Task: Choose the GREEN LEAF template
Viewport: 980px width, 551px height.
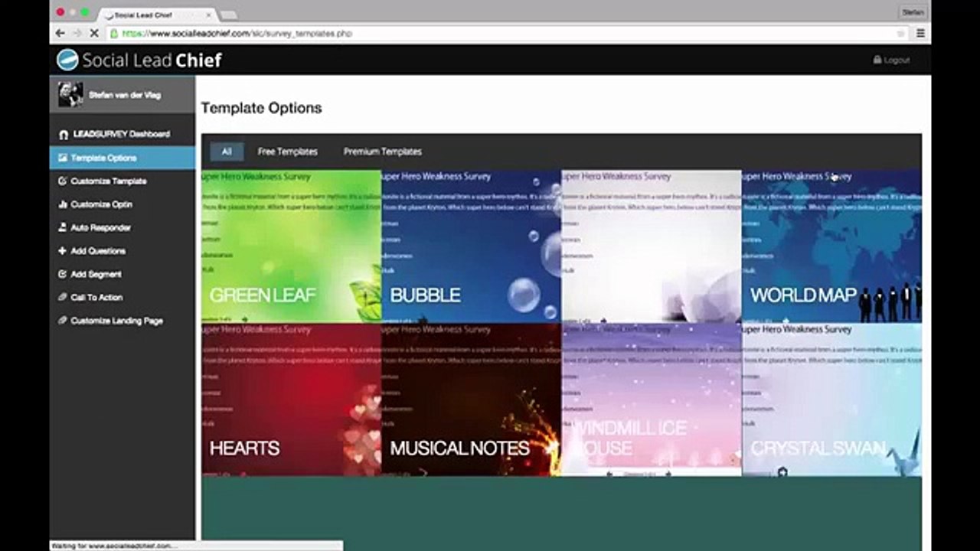Action: [x=291, y=246]
